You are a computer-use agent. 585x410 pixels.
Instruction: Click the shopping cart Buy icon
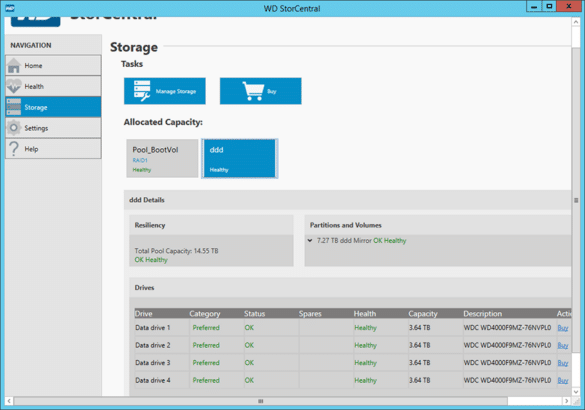(253, 91)
